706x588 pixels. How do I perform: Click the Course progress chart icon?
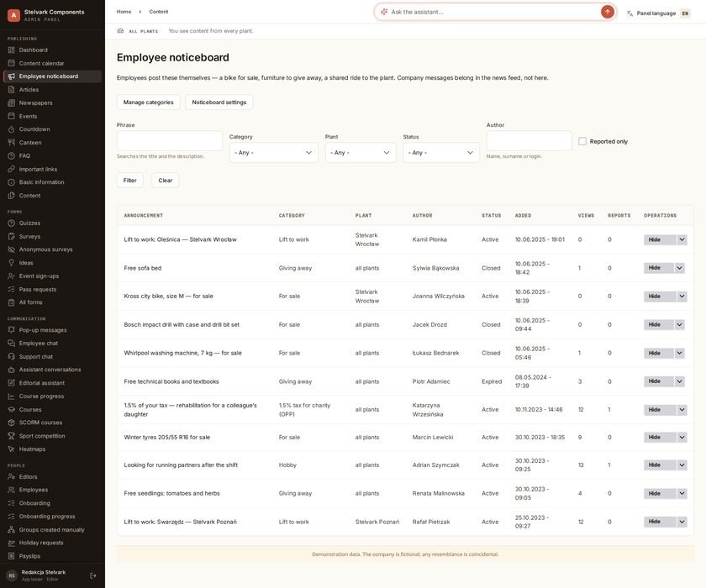[11, 396]
